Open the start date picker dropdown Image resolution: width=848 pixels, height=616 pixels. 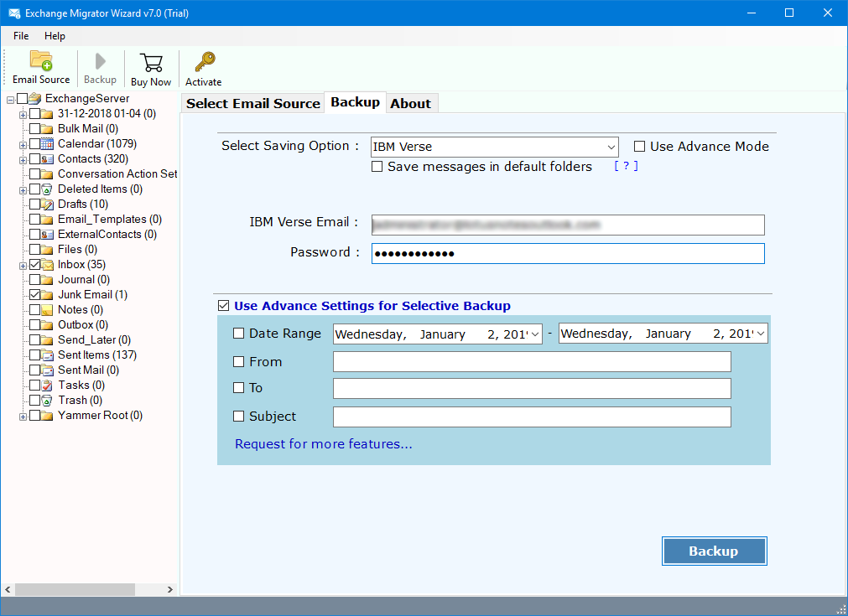[535, 334]
